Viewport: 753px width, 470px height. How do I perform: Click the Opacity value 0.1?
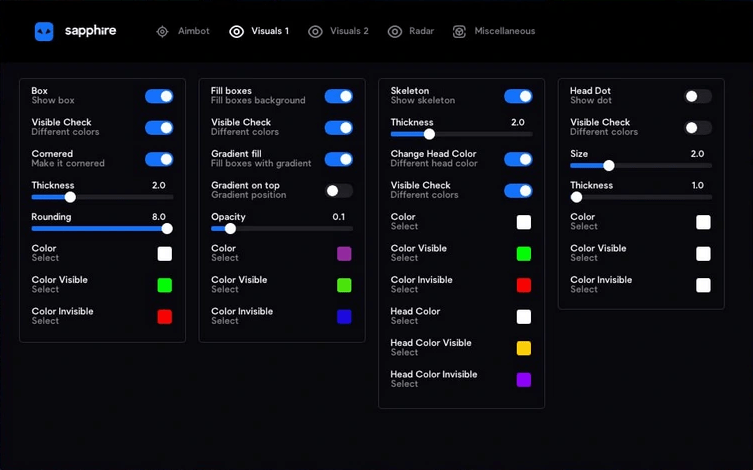(339, 217)
